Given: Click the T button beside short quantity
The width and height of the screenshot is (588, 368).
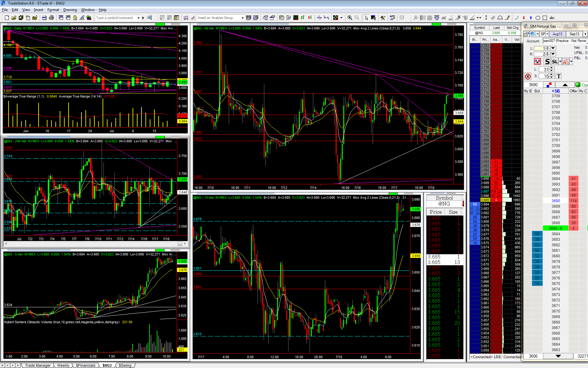Looking at the screenshot, I should click(559, 76).
